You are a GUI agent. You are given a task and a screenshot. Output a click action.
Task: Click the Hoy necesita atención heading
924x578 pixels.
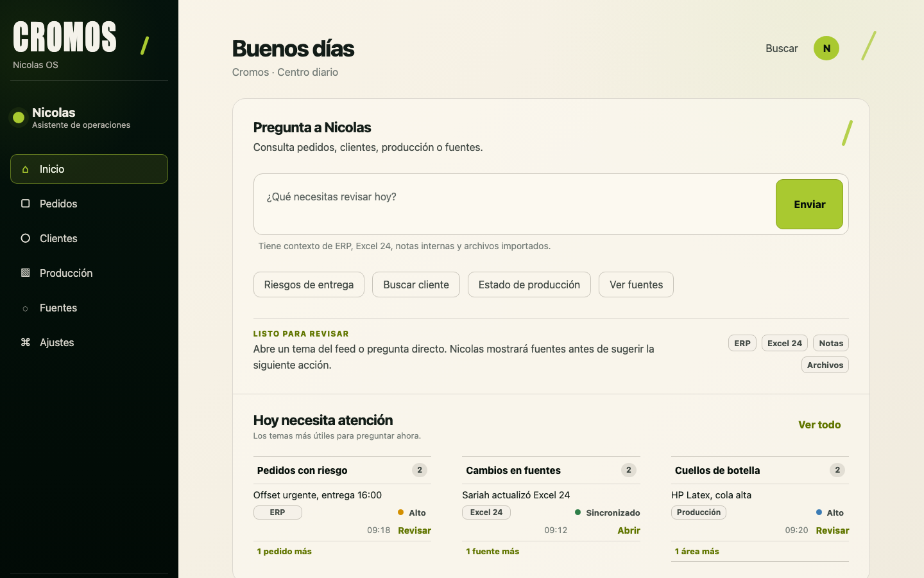tap(323, 420)
